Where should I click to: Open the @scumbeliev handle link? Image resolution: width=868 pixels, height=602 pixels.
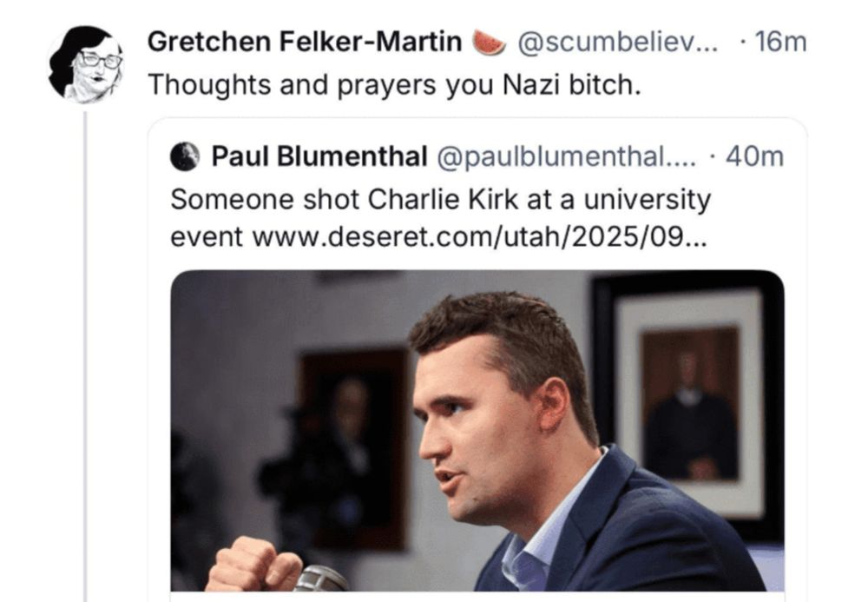(x=618, y=42)
